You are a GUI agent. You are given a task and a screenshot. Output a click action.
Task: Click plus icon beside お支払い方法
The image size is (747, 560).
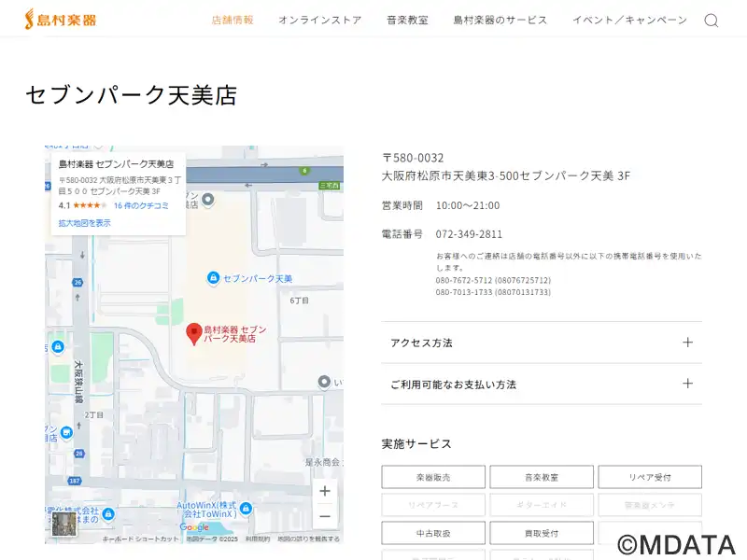click(687, 384)
